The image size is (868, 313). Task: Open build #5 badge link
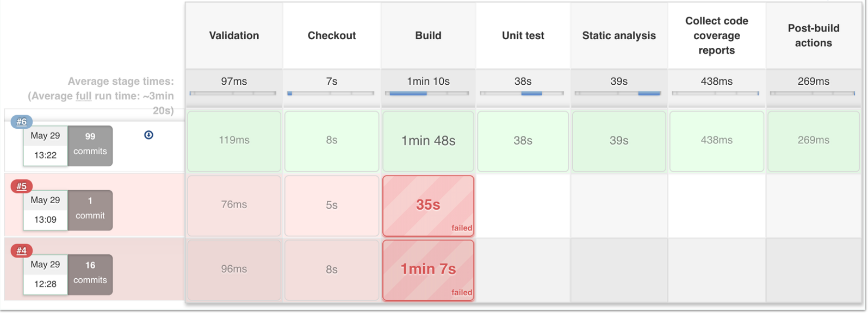[22, 186]
